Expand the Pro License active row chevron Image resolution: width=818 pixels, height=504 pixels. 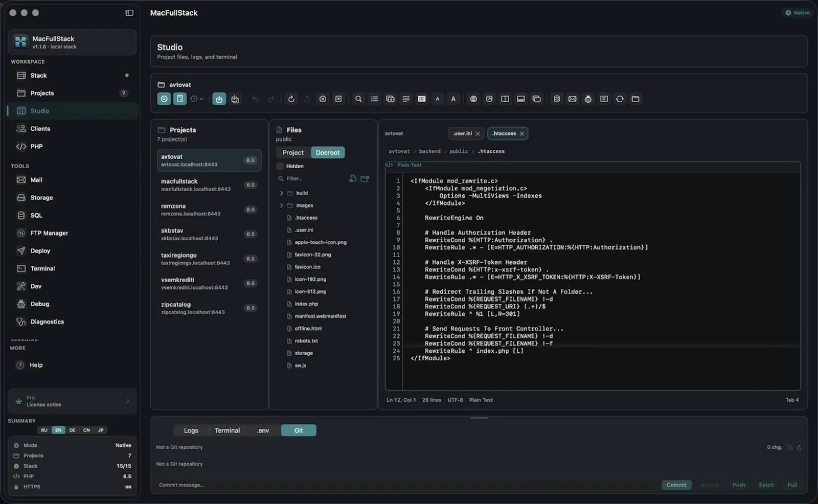128,401
